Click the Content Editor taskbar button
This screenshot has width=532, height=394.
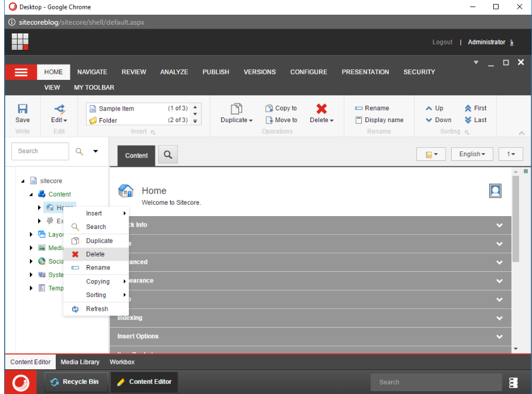click(144, 382)
